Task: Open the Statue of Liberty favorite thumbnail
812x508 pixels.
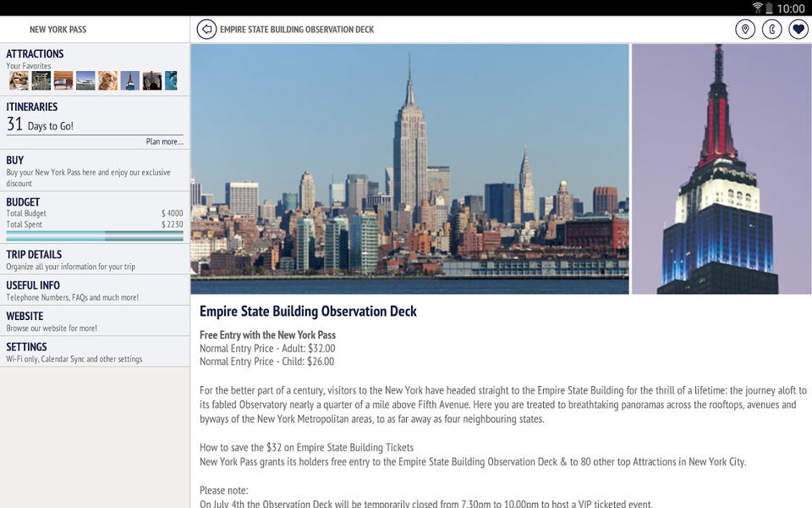Action: 171,81
